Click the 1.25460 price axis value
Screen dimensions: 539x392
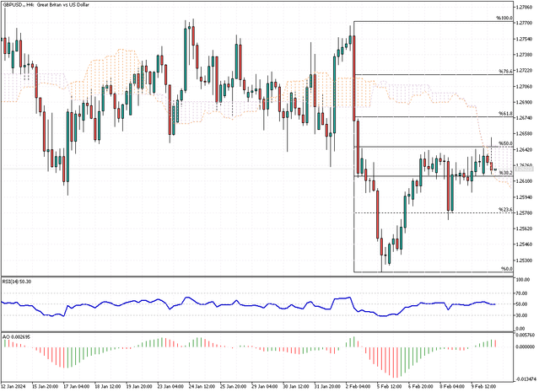point(524,244)
